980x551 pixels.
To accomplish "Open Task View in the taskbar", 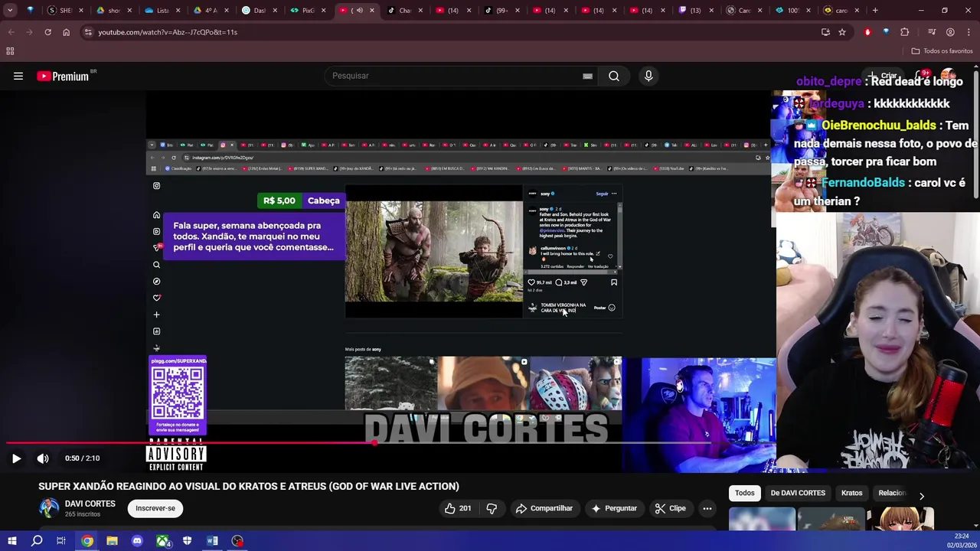I will [61, 541].
